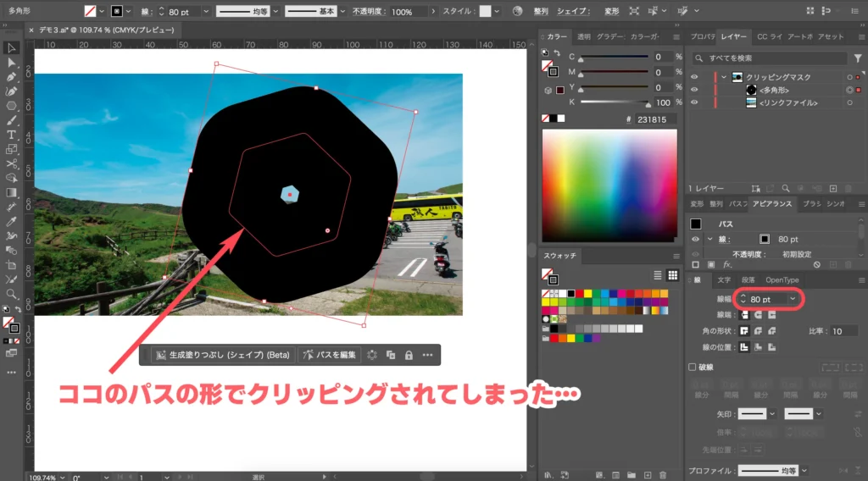The image size is (868, 481).
Task: Switch to the OpenType tab
Action: tap(782, 280)
